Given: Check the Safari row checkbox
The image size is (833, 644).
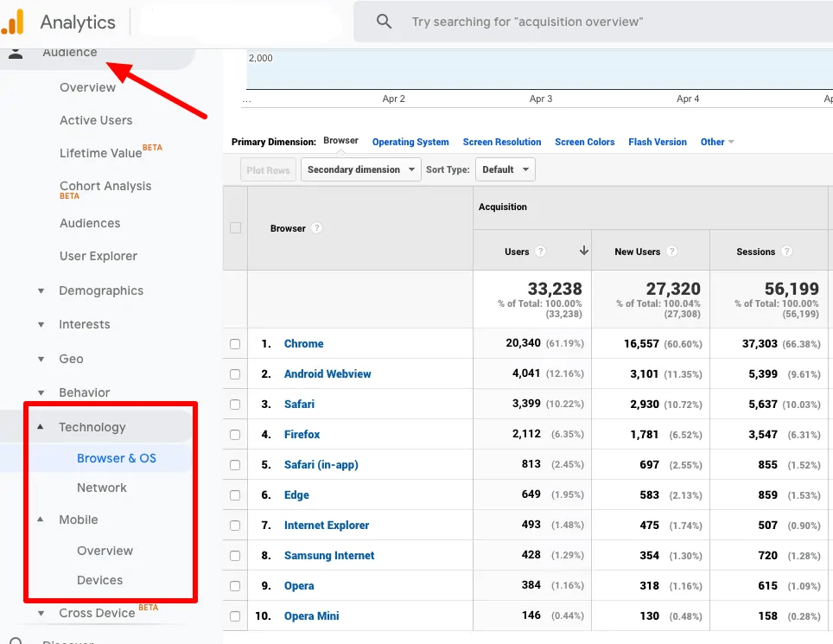Looking at the screenshot, I should tap(235, 405).
